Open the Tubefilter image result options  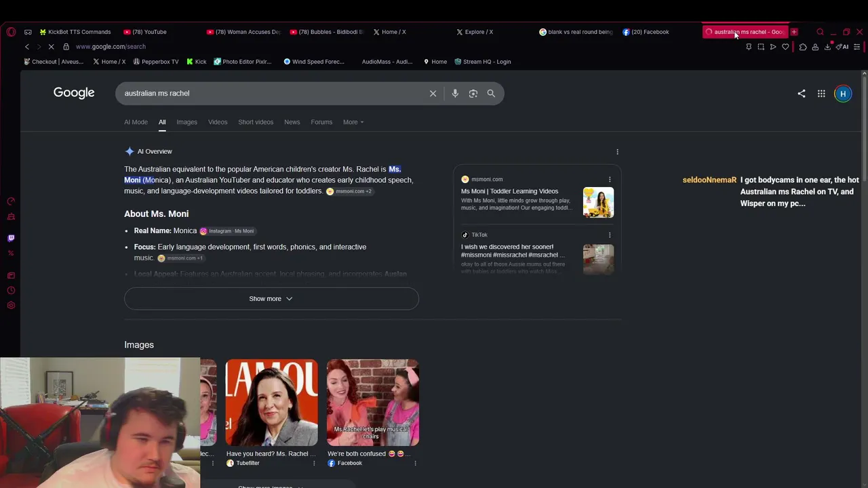tap(314, 464)
